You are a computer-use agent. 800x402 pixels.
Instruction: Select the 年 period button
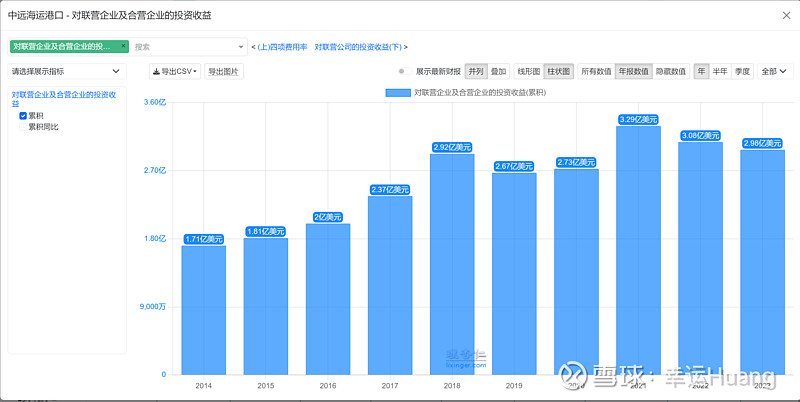click(x=702, y=71)
